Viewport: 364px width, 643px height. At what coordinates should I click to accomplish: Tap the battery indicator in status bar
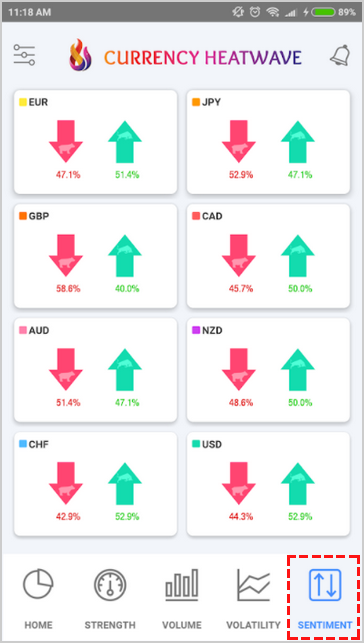[x=323, y=12]
